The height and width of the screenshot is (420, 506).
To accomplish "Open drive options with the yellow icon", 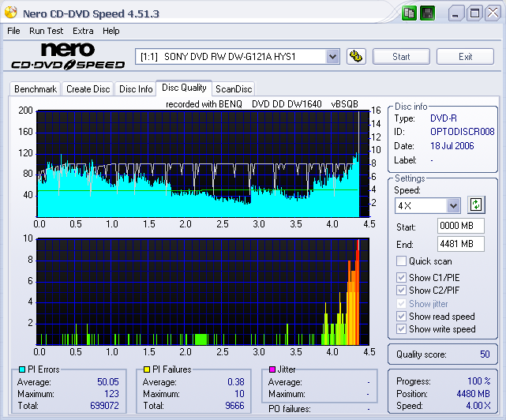I will (356, 56).
